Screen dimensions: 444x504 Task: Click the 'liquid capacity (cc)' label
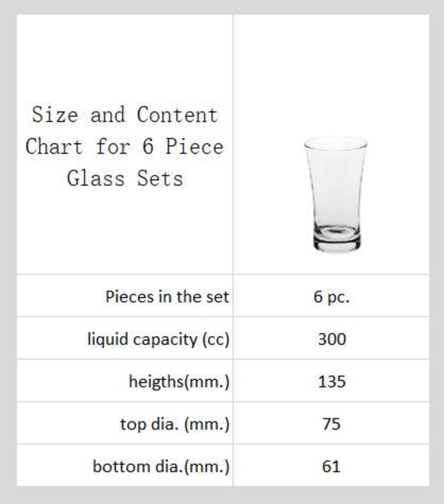pos(158,339)
